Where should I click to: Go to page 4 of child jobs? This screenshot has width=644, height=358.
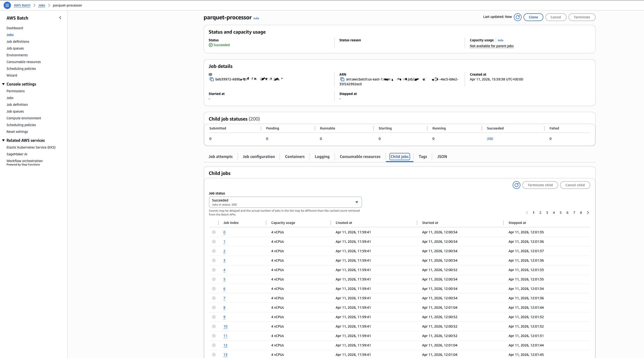click(554, 213)
